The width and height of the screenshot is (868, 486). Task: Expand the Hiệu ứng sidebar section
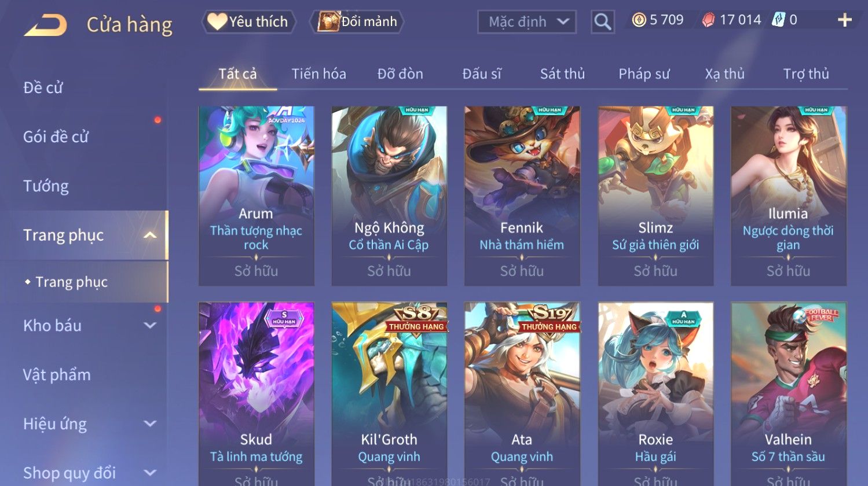(x=150, y=424)
